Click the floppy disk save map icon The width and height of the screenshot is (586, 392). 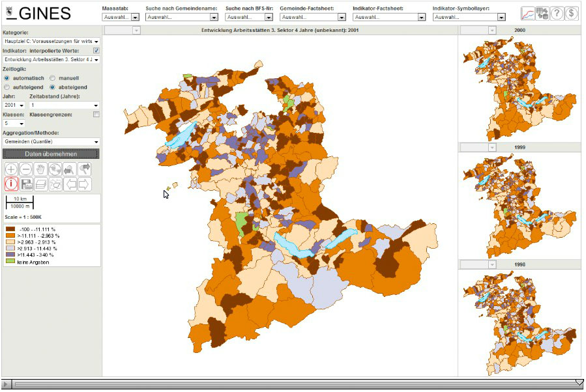tap(26, 184)
